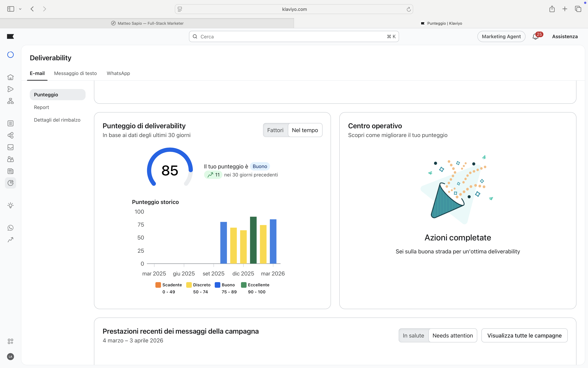Click the Punteggio storico chart title

[x=155, y=202]
